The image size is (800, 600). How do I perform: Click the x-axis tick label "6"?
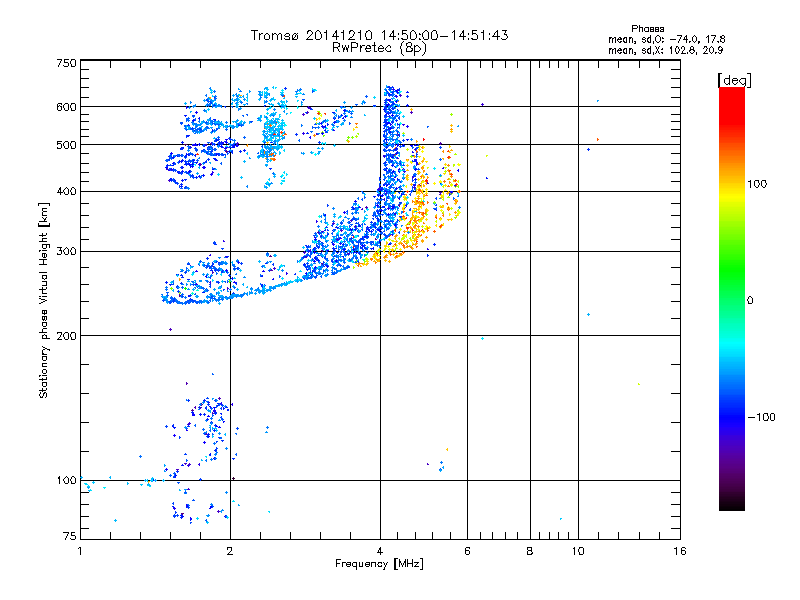467,551
